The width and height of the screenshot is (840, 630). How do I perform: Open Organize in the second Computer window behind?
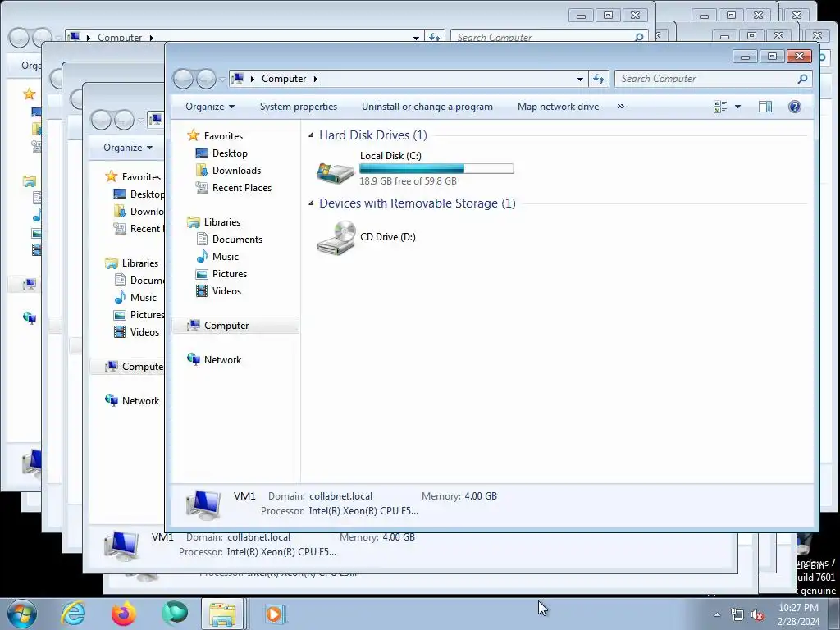(x=127, y=148)
